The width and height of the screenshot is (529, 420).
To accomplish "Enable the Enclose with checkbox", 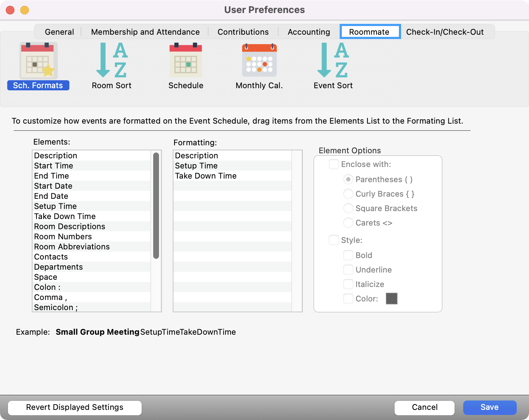I will [x=334, y=164].
